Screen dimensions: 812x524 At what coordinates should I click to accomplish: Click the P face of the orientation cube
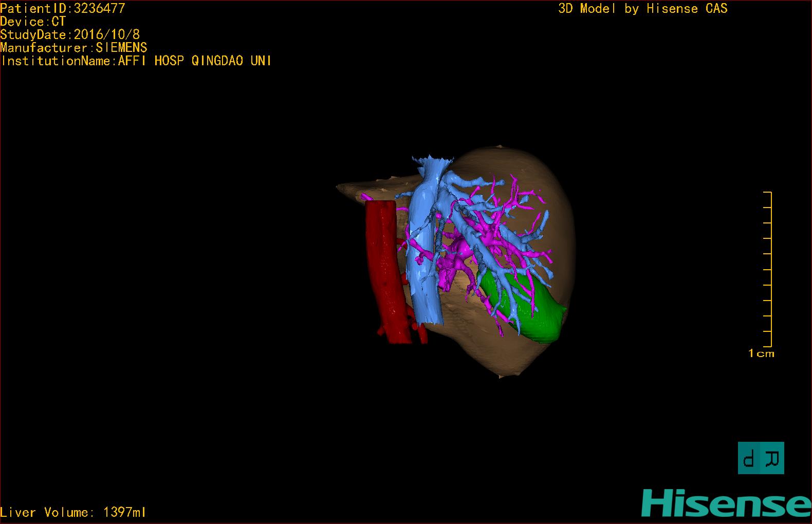tap(749, 458)
